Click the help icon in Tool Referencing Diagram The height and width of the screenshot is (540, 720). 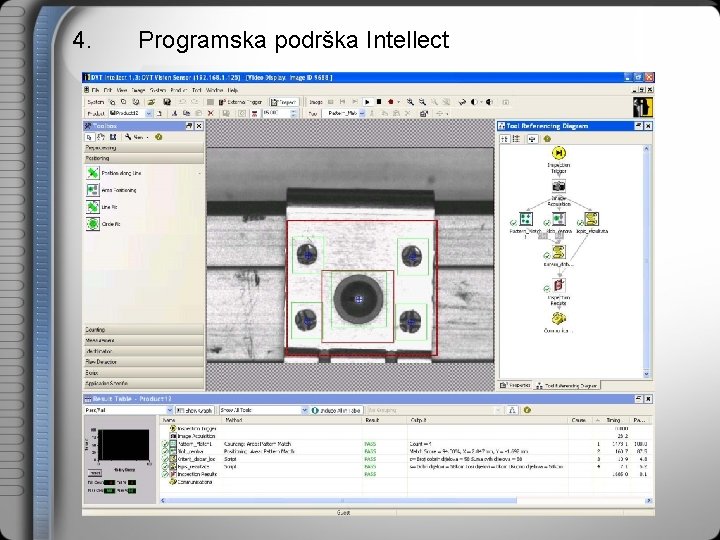click(x=547, y=139)
